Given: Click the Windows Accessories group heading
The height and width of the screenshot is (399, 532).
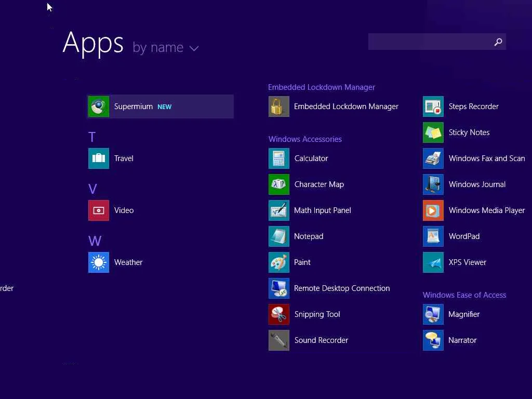Looking at the screenshot, I should pos(305,139).
